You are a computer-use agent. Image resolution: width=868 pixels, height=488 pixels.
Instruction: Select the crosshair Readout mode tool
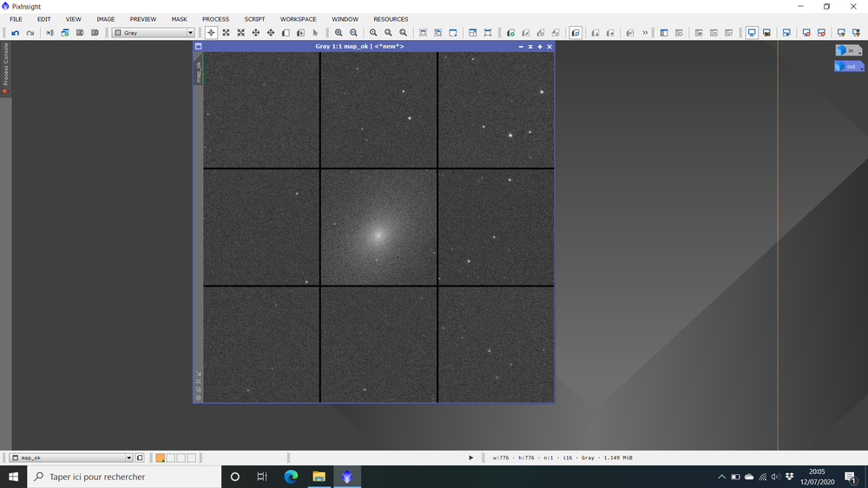(211, 33)
